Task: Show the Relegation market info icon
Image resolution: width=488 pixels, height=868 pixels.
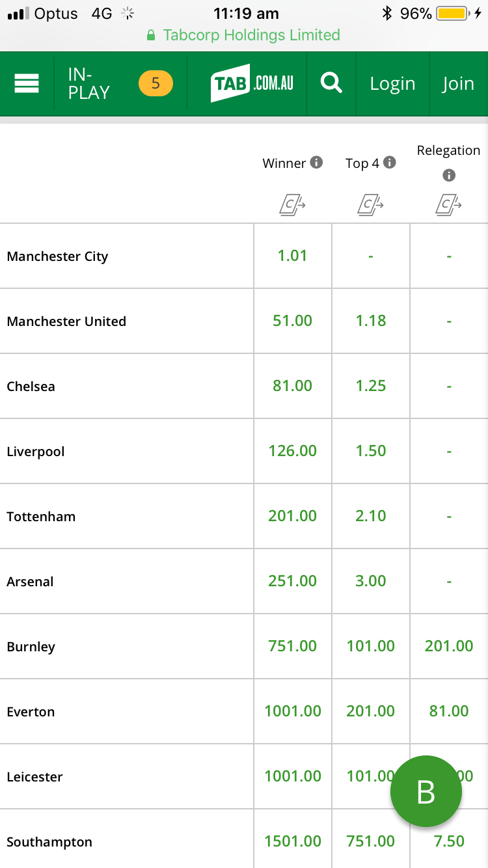Action: coord(449,175)
